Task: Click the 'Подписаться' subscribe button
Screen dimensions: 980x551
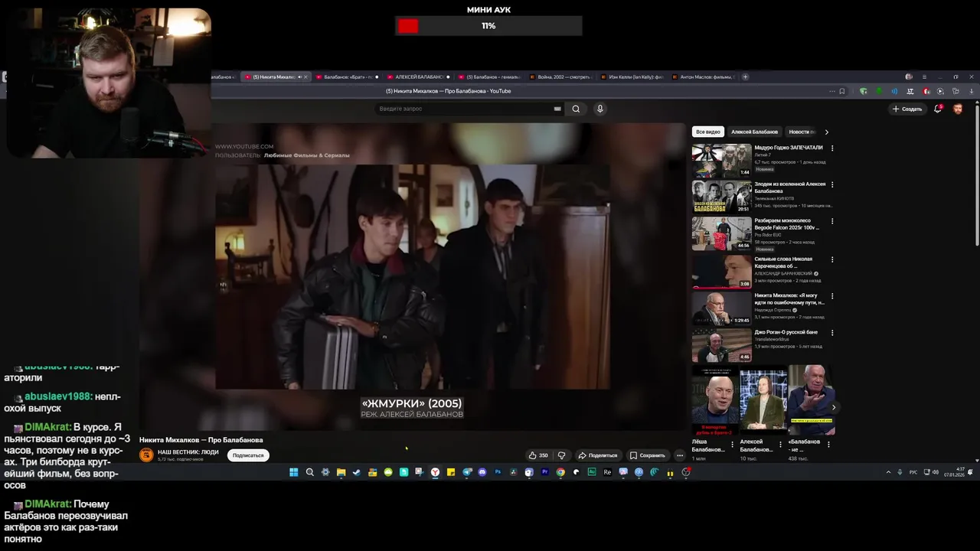Action: (248, 455)
